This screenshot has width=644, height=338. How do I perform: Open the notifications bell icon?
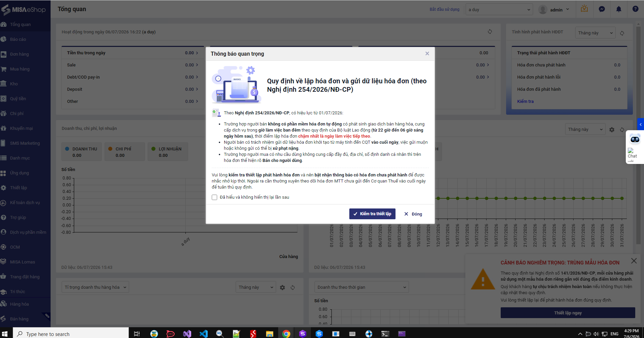619,9
